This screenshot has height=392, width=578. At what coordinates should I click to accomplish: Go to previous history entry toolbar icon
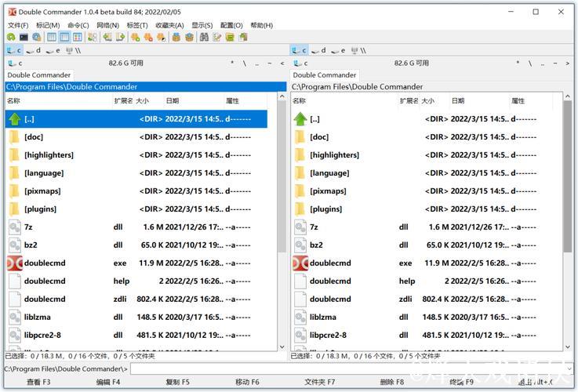[107, 37]
